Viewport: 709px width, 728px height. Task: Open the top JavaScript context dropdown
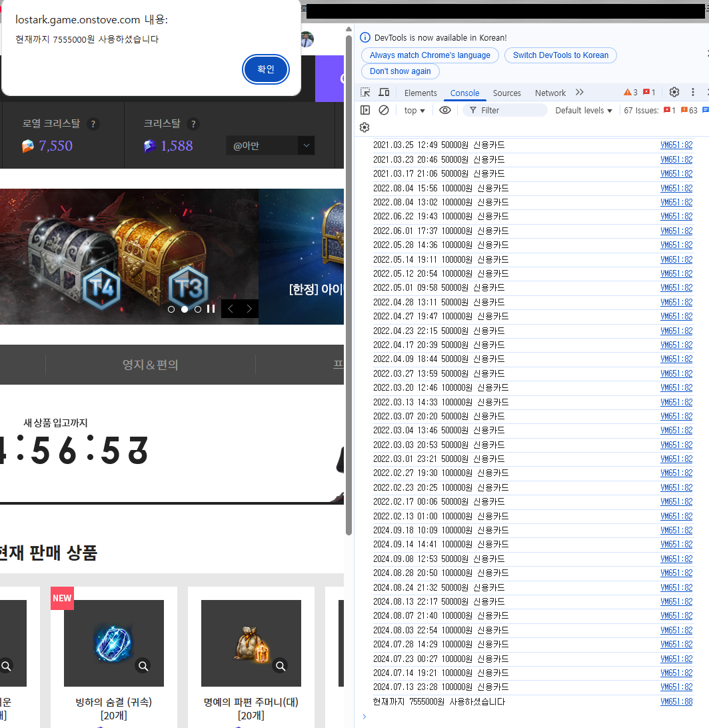coord(414,110)
